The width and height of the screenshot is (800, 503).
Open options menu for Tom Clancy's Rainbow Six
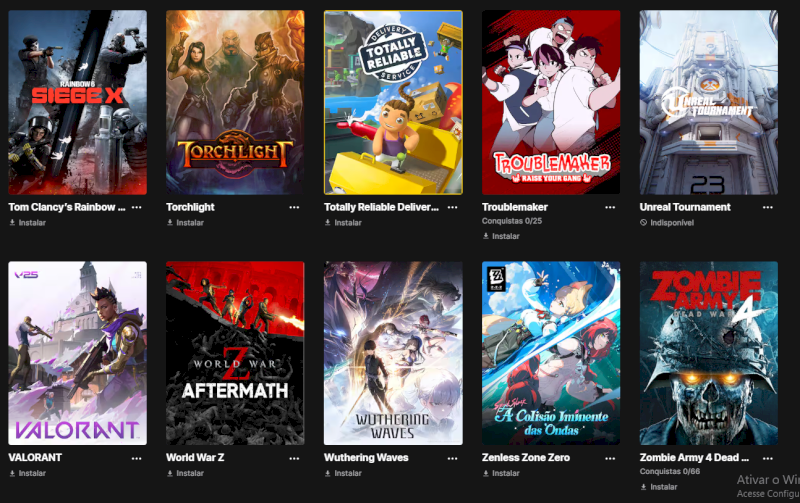coord(137,208)
